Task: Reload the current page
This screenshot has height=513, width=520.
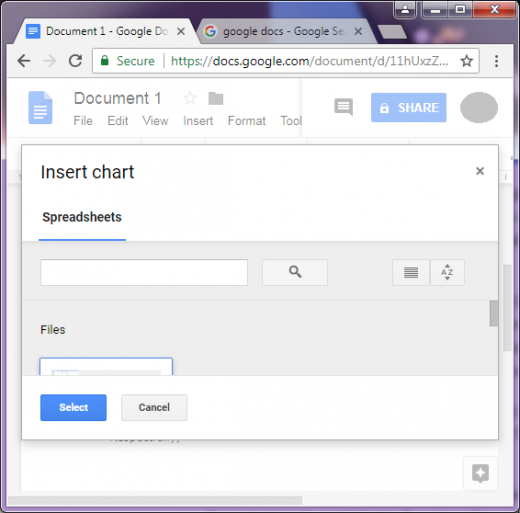Action: click(x=75, y=61)
